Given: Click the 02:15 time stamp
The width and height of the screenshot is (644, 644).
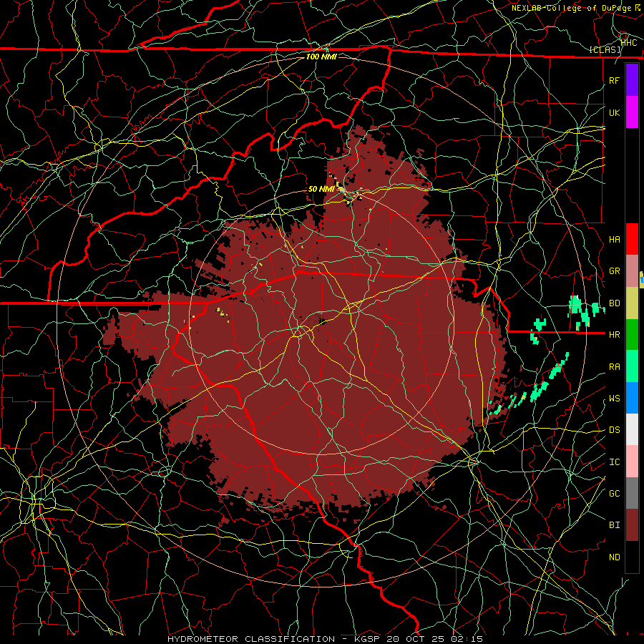Looking at the screenshot, I should tap(467, 639).
